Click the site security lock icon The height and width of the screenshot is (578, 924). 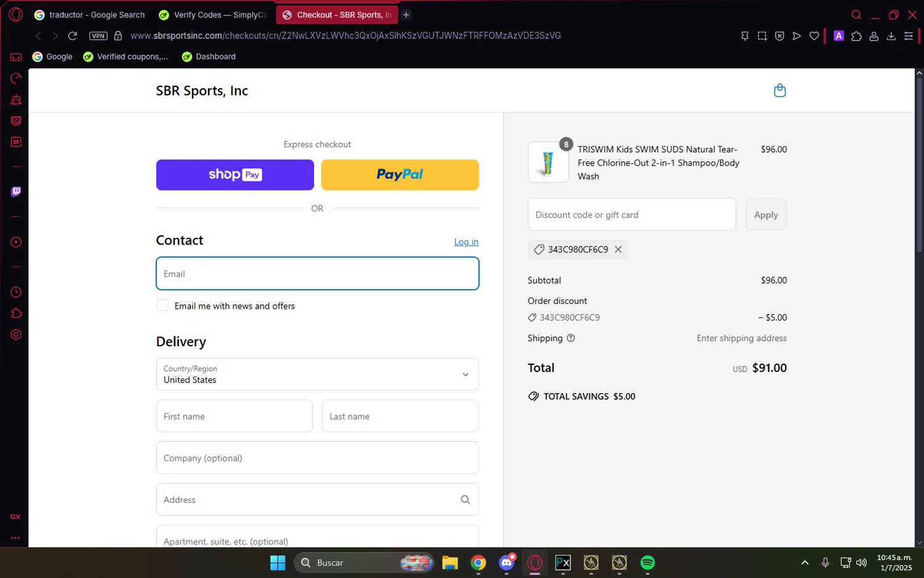(118, 36)
